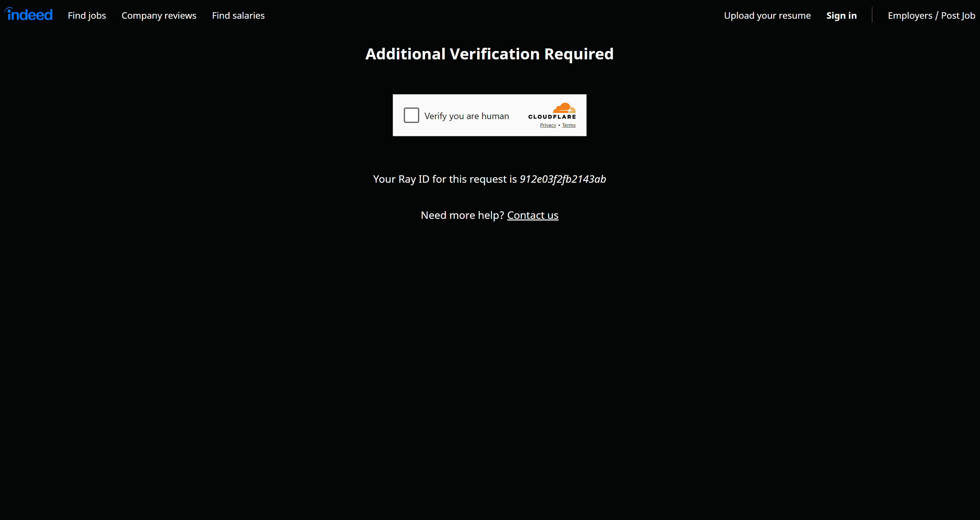Open Company reviews

(x=159, y=15)
